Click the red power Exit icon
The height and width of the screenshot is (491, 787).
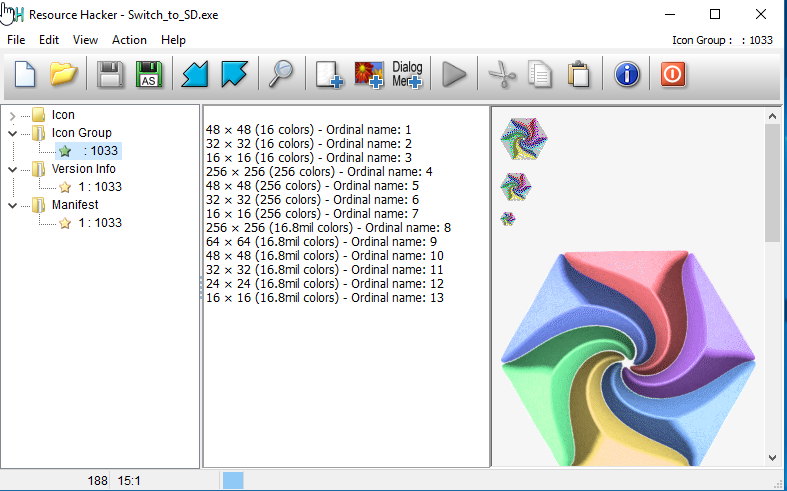point(673,74)
